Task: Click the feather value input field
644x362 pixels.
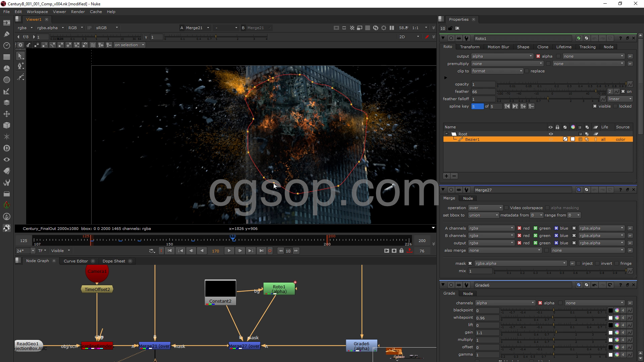Action: 483,92
